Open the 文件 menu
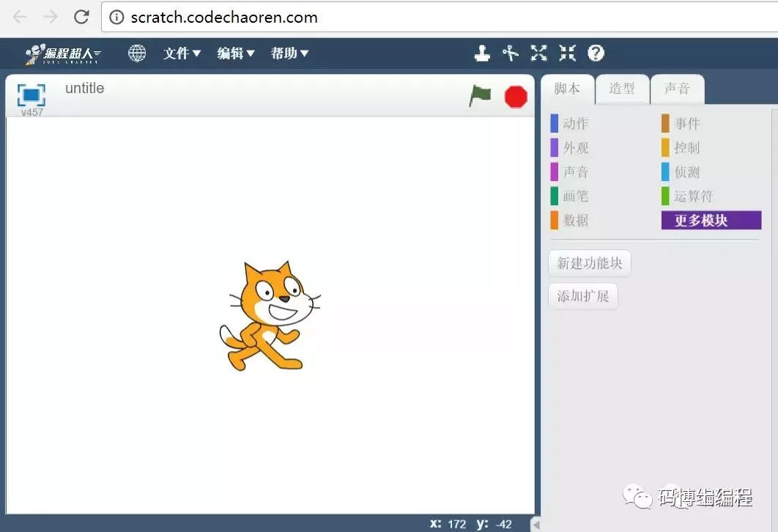778x532 pixels. 182,53
